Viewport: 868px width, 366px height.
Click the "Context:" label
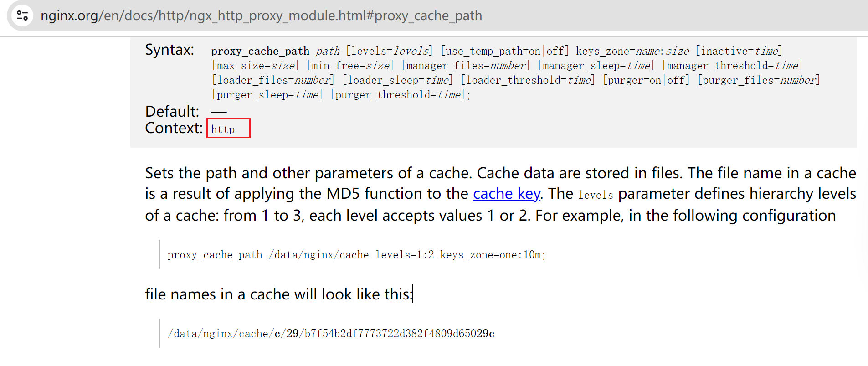point(174,128)
